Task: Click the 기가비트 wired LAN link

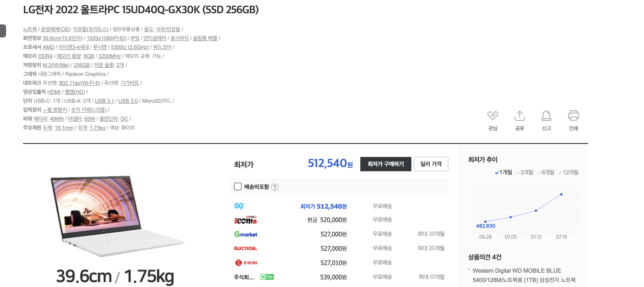Action: click(x=130, y=83)
